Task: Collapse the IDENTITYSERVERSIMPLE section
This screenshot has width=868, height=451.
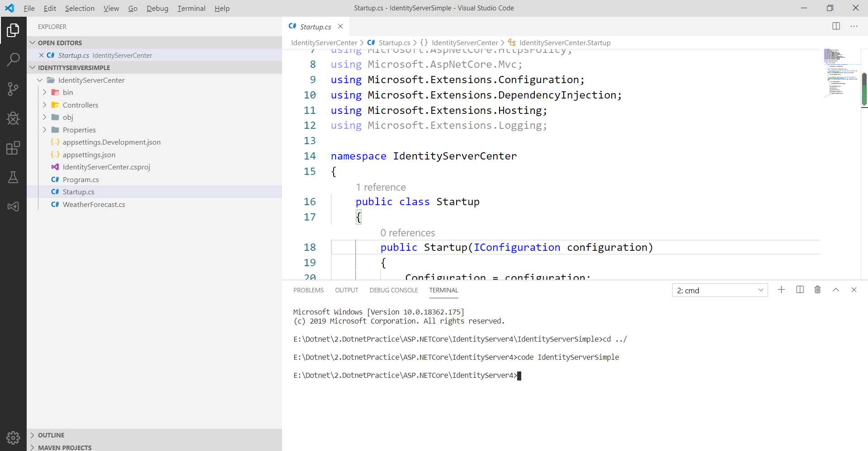Action: [x=32, y=67]
